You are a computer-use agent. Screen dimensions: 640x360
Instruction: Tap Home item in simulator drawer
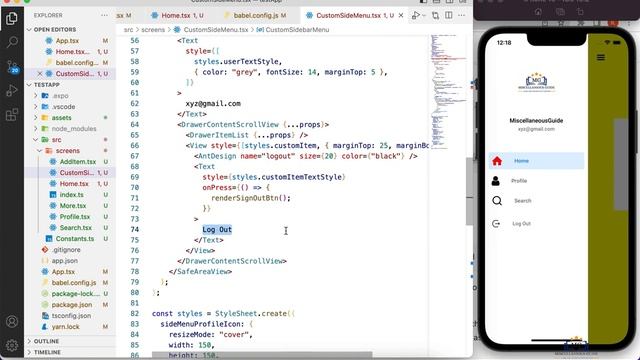point(536,161)
